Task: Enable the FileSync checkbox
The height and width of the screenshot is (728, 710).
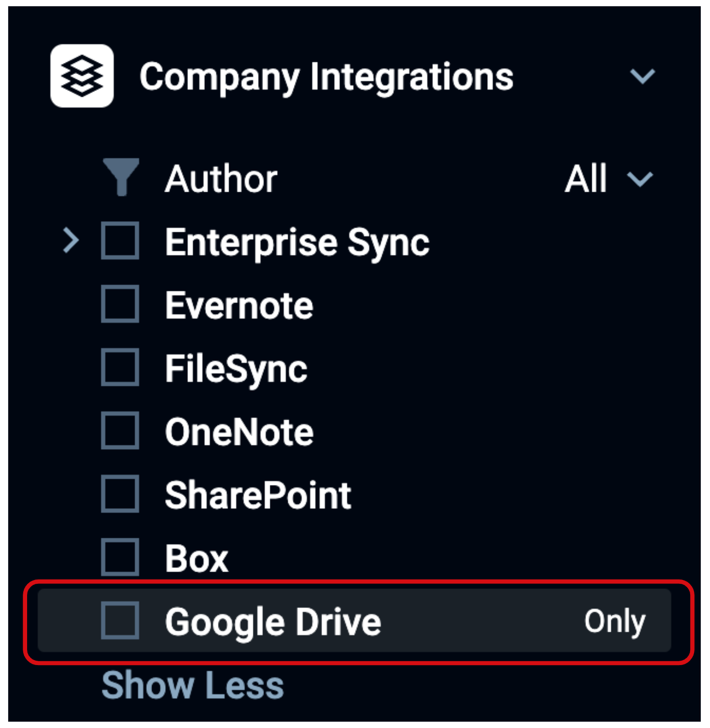Action: click(x=120, y=368)
